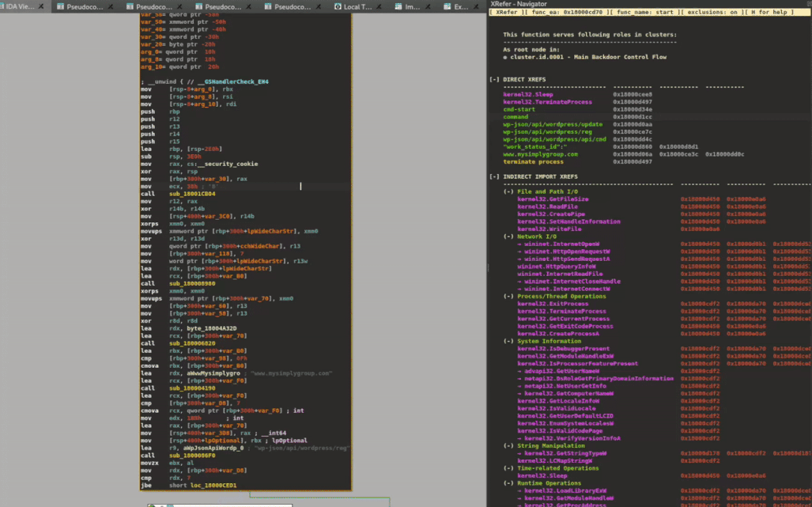The height and width of the screenshot is (507, 812).
Task: Select www.mysimplygroup.com in XRefer Navigator
Action: 541,154
